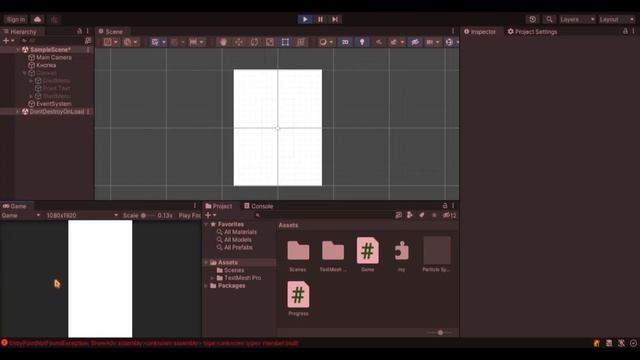Open the global search magnifier icon
Viewport: 640px width, 360px height.
[x=549, y=19]
